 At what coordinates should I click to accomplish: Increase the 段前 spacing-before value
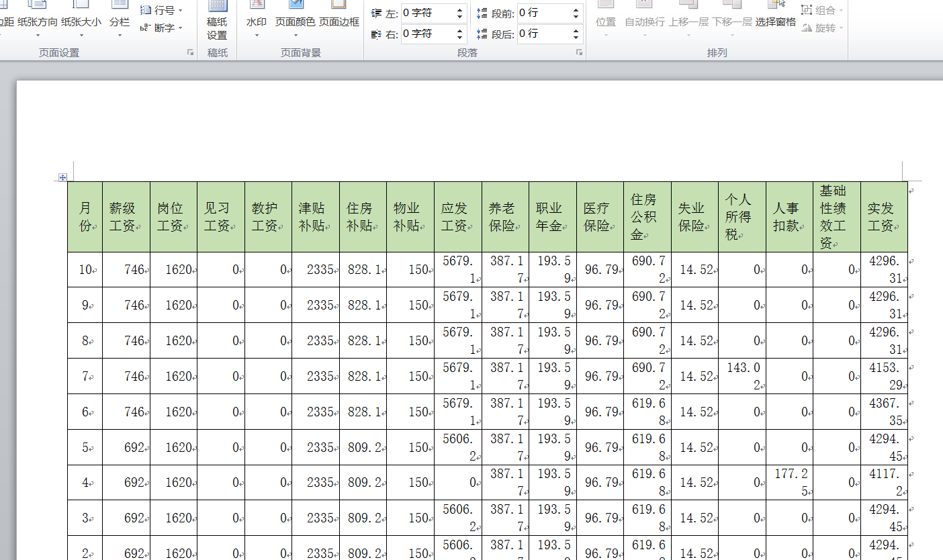576,9
